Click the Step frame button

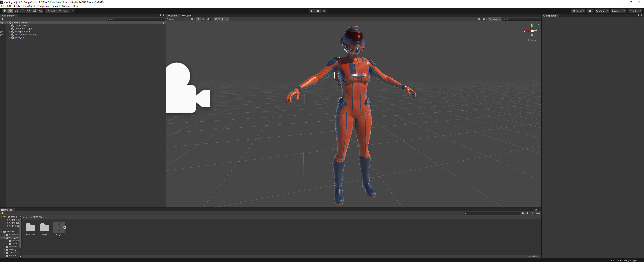click(324, 11)
